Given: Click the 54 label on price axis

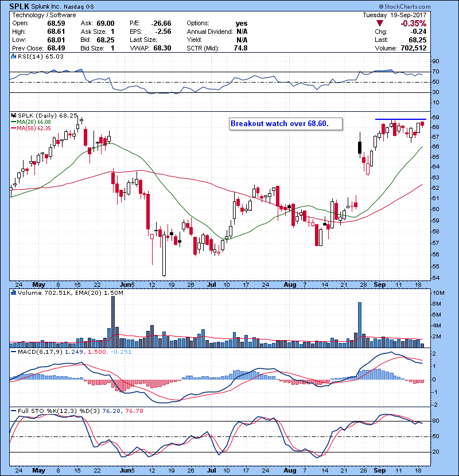Looking at the screenshot, I should click(x=435, y=278).
